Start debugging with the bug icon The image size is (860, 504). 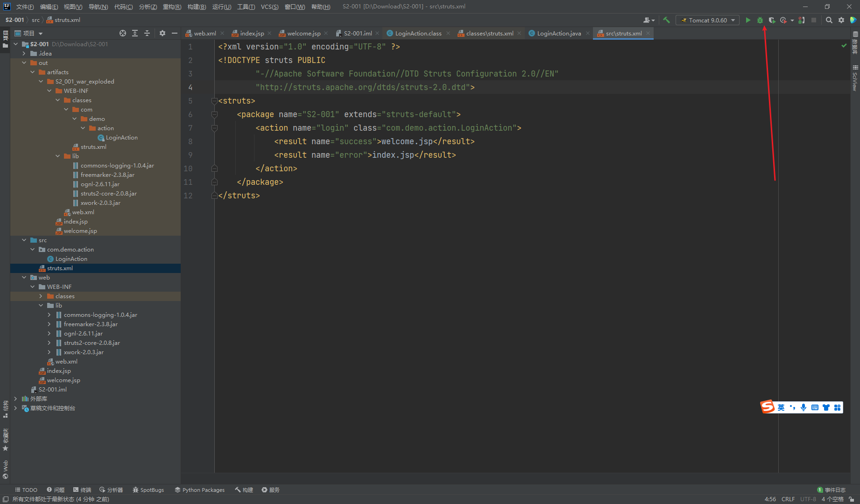760,20
